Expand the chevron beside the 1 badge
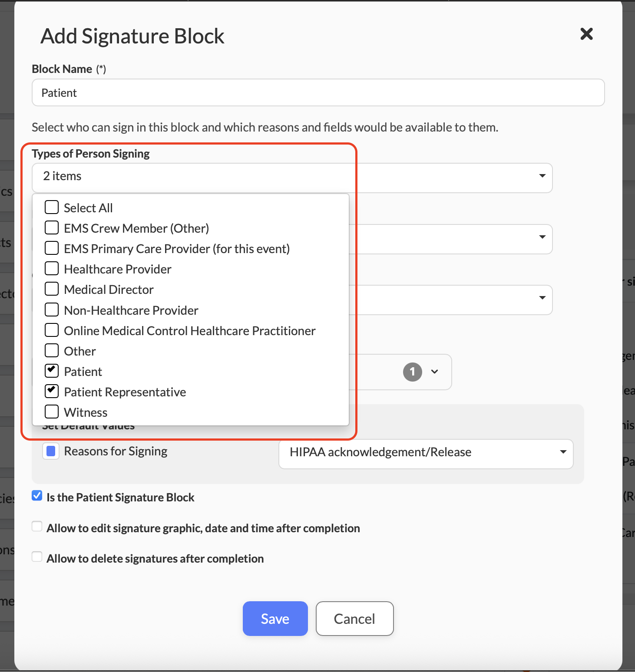This screenshot has height=672, width=635. point(434,372)
